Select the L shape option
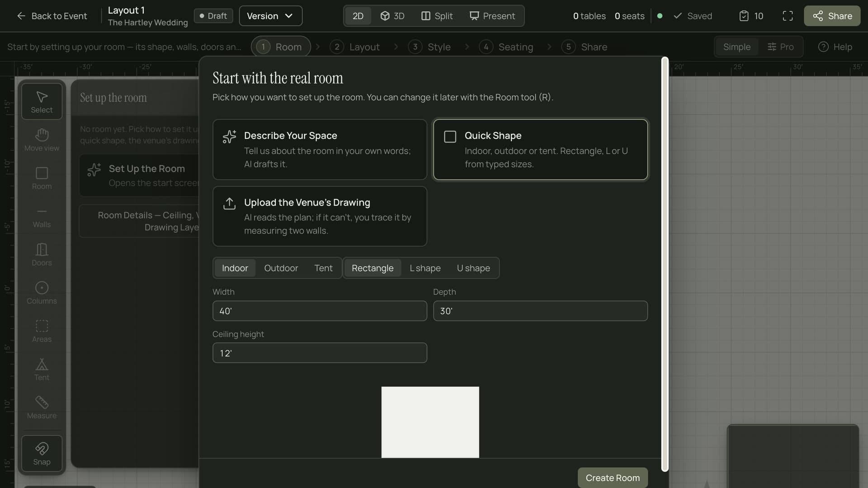The height and width of the screenshot is (488, 868). pos(425,268)
